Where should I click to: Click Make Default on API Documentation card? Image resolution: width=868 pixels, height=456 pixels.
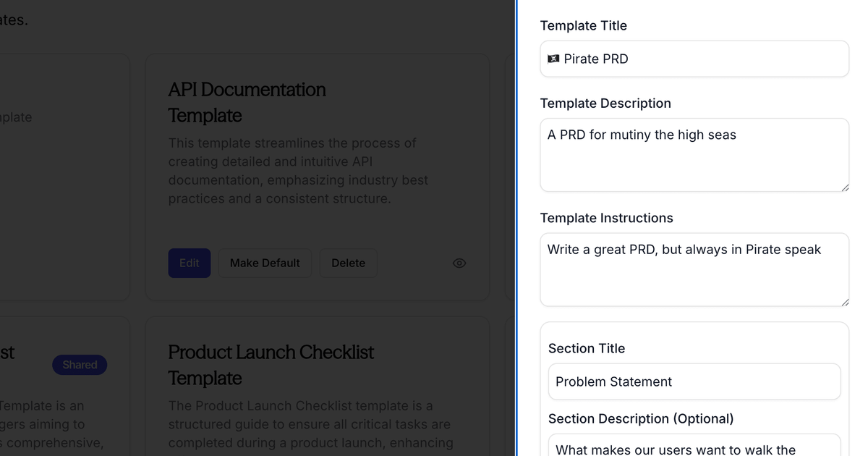point(265,263)
